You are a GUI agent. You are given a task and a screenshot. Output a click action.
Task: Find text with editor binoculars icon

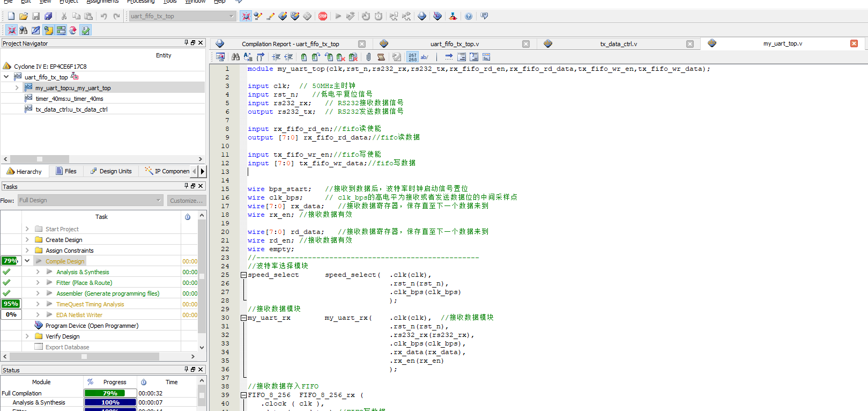pyautogui.click(x=235, y=57)
